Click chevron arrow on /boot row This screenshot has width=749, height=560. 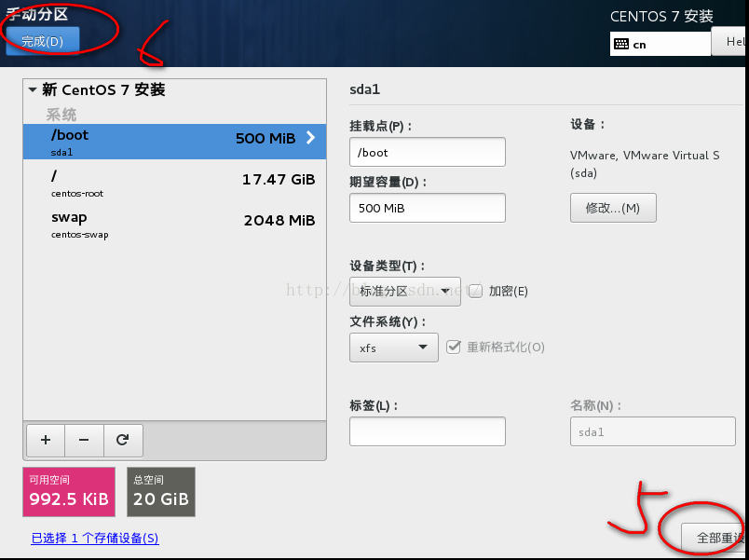310,138
